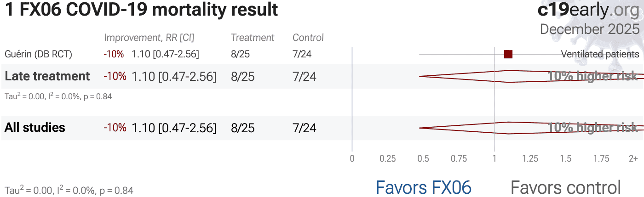Click the bottom Tau² heterogeneity statistics text

[69, 190]
